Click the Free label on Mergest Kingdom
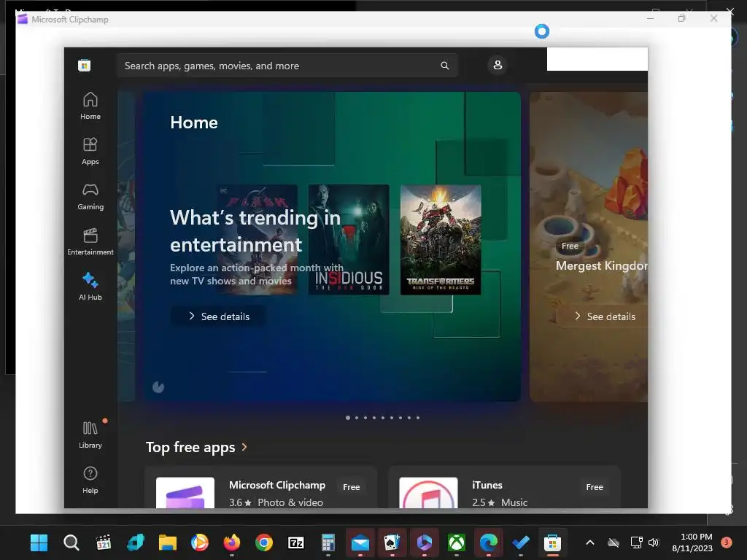747x560 pixels. coord(570,246)
